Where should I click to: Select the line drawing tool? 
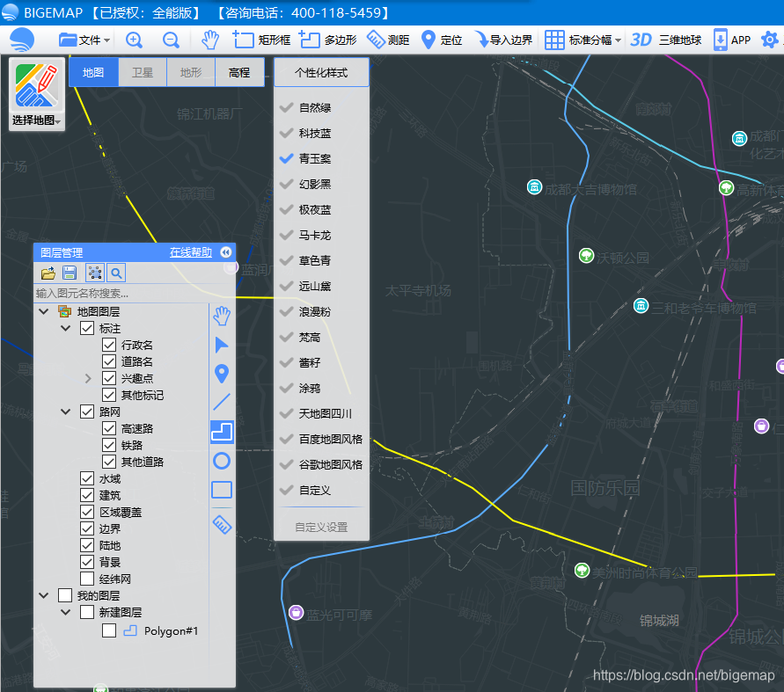click(222, 402)
